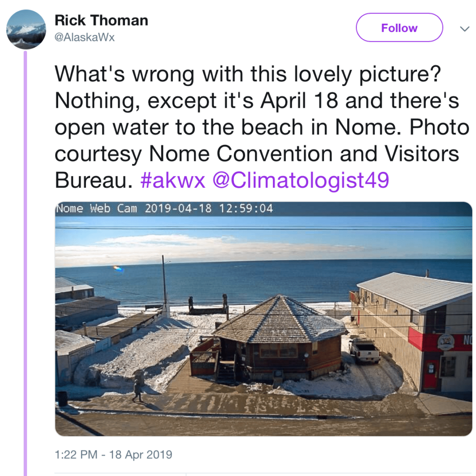Viewport: 476px width, 476px height.
Task: Open the #akwx hashtag link
Action: 173,180
